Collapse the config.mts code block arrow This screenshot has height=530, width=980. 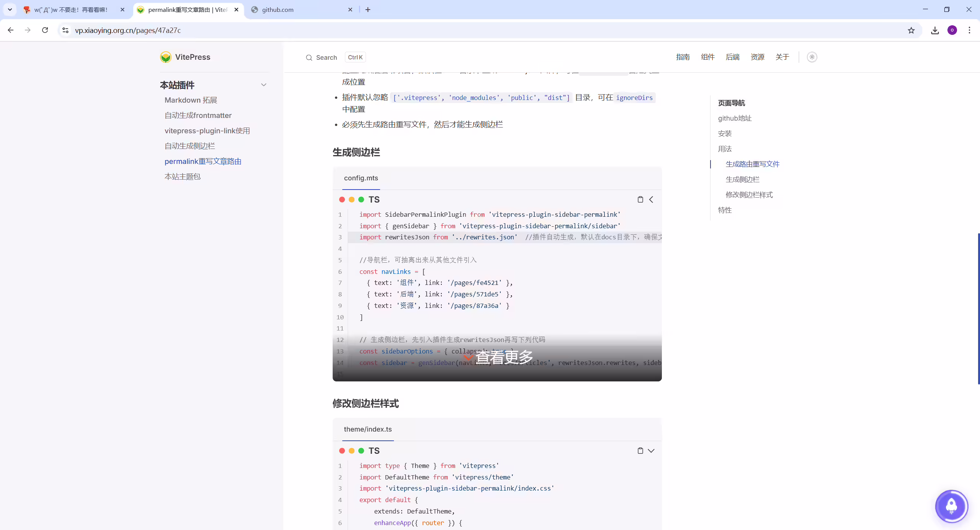click(651, 200)
